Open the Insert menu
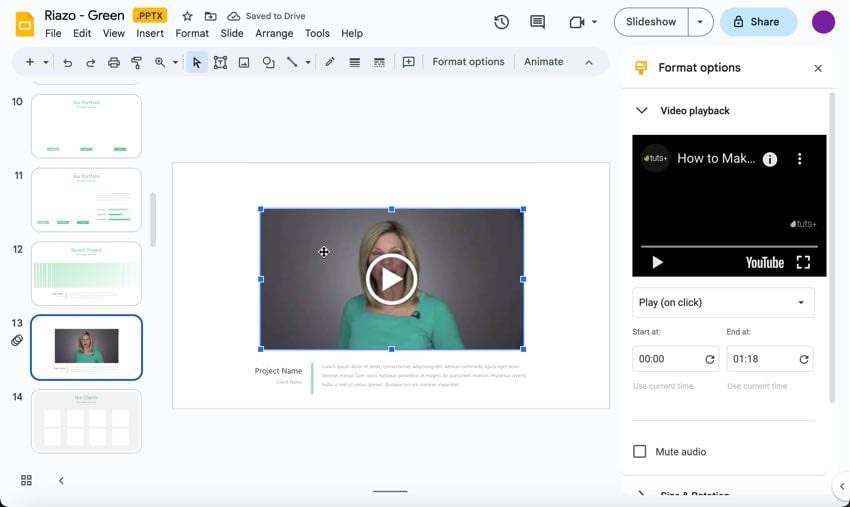The image size is (850, 507). point(150,33)
